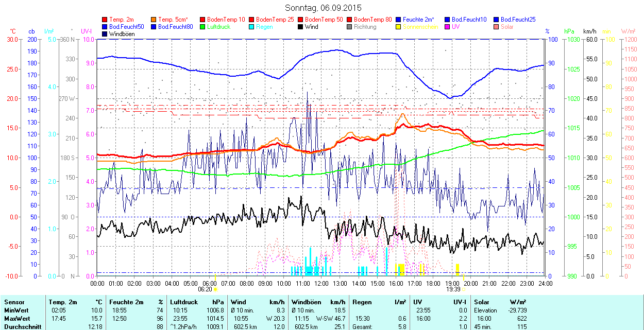Click the hPa unit label above pressure axis
This screenshot has width=644, height=330.
(x=569, y=31)
